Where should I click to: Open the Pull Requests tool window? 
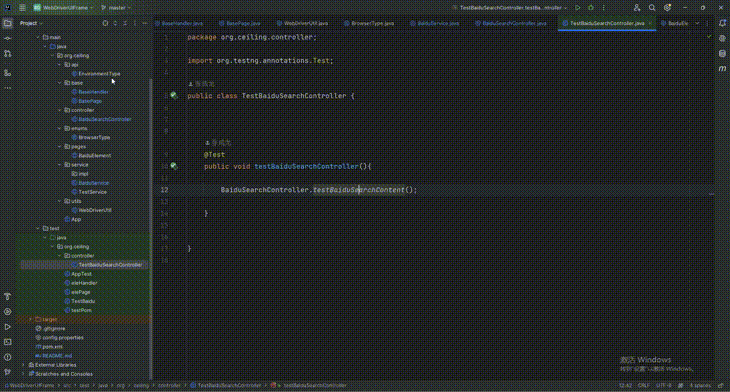(x=7, y=54)
